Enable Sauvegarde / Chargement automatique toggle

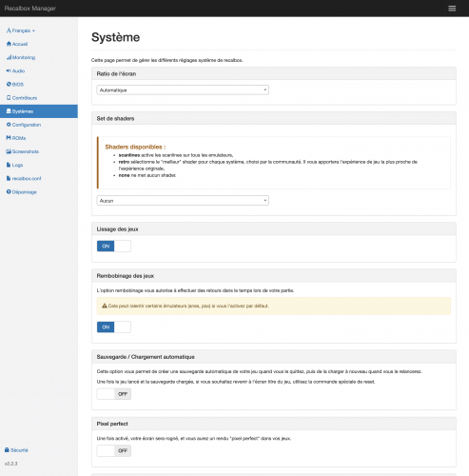click(114, 394)
